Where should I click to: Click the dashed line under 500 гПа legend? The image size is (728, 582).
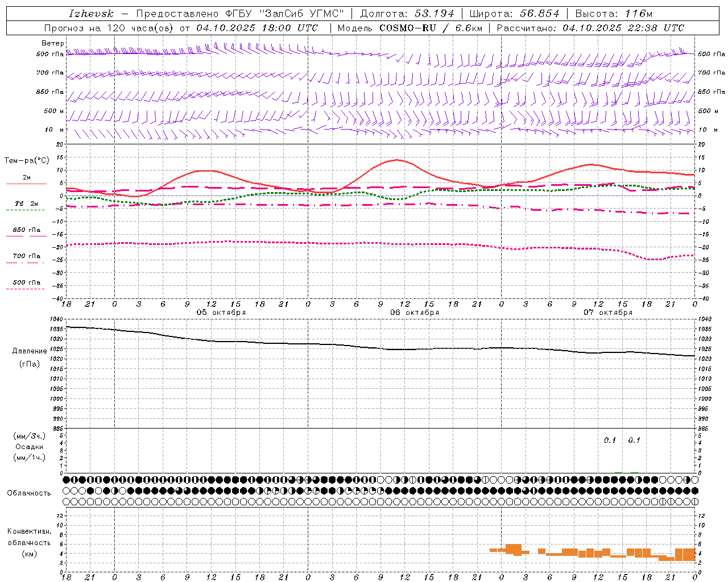coord(25,289)
